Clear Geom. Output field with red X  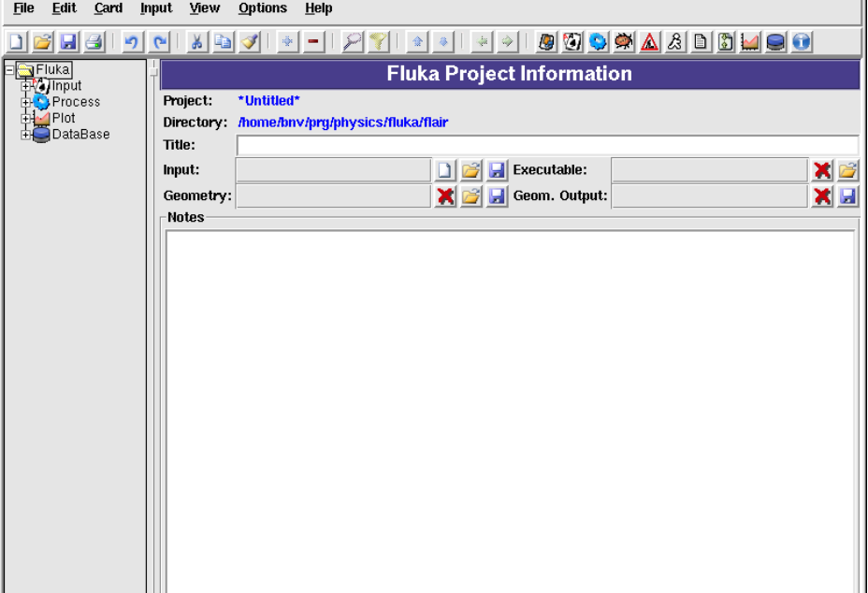pyautogui.click(x=822, y=196)
